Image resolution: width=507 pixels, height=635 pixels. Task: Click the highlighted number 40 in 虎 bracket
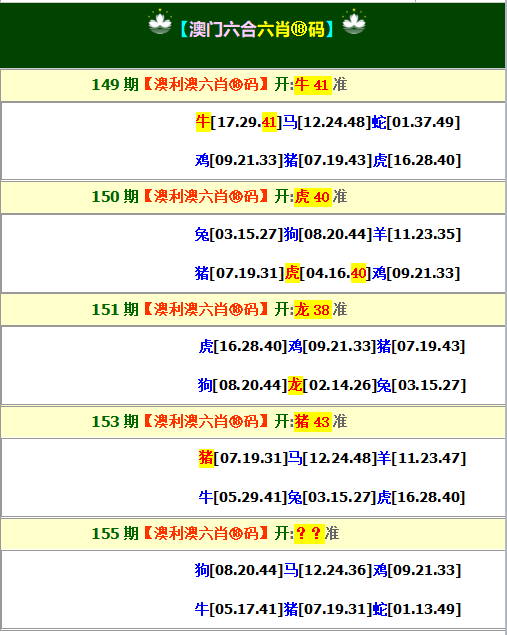coord(358,273)
